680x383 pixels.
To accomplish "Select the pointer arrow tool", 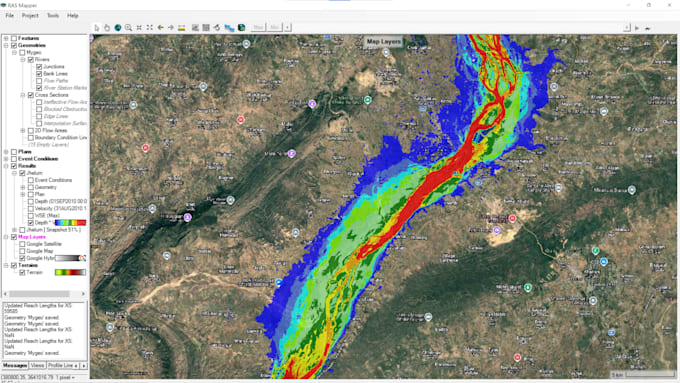I will pos(96,28).
